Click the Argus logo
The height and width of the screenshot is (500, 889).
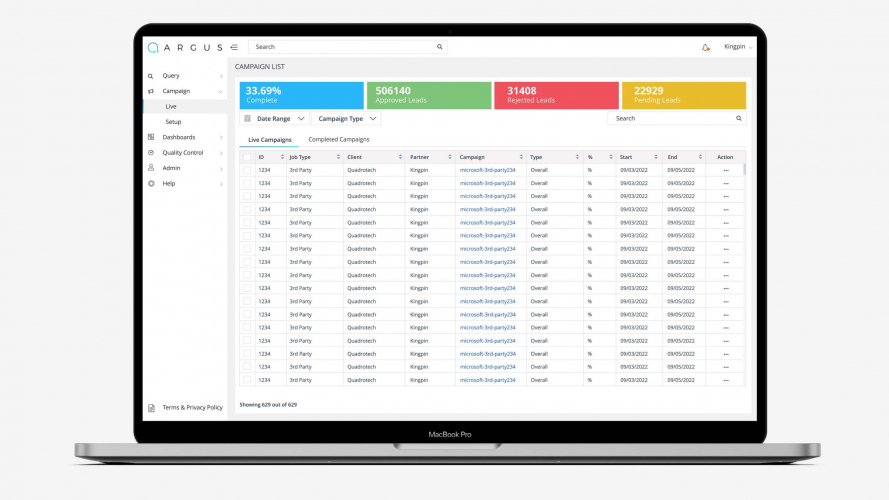coord(185,47)
